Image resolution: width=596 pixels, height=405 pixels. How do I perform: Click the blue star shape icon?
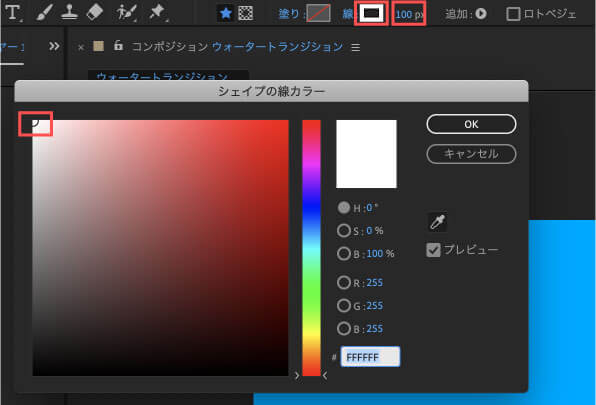coord(226,14)
